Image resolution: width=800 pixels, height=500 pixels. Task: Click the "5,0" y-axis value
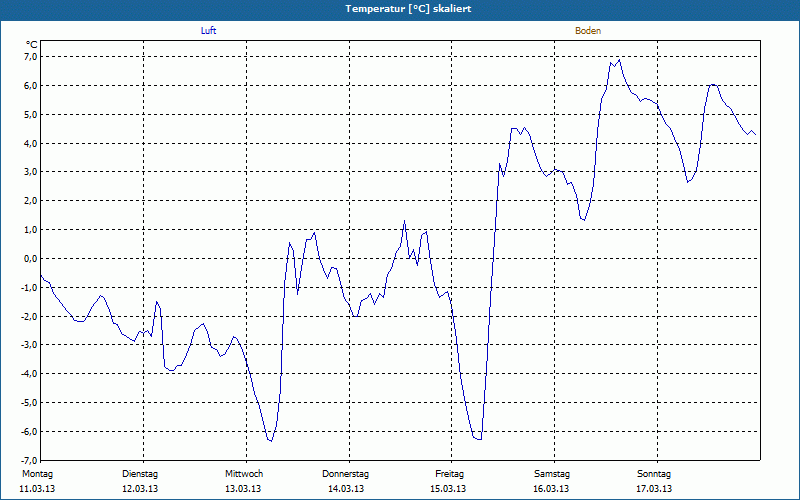pos(31,114)
